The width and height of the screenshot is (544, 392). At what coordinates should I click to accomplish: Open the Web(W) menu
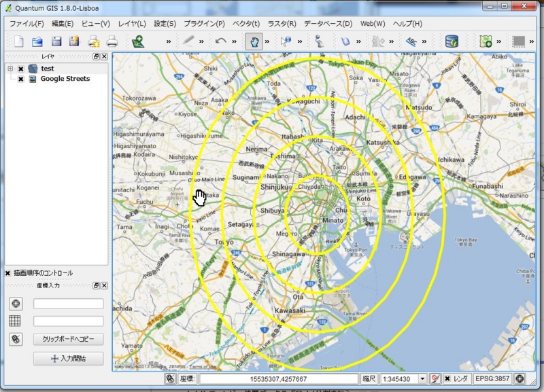point(373,24)
